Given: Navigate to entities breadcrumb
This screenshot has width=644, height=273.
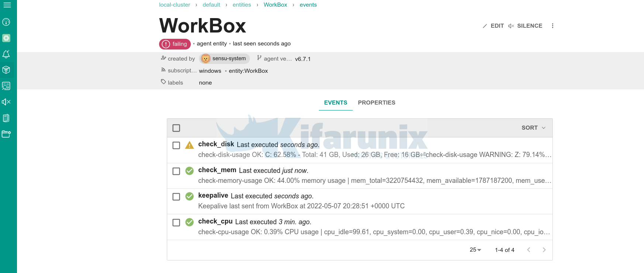Looking at the screenshot, I should click(242, 5).
